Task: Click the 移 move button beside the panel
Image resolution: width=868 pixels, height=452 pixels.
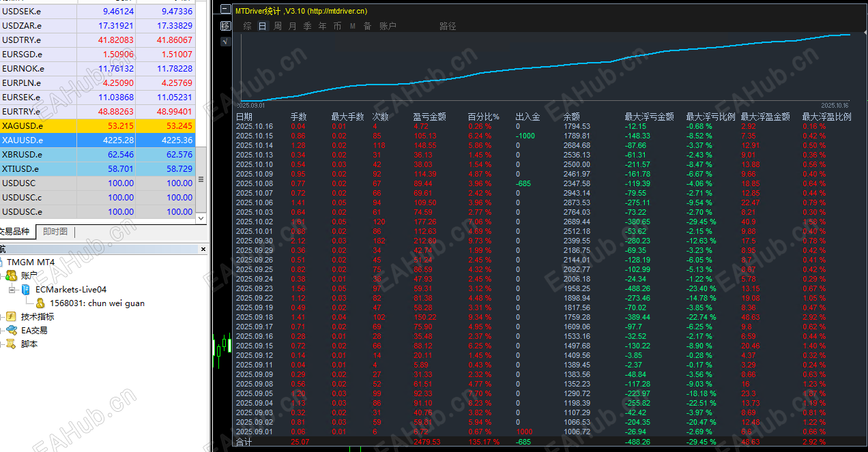Action: coord(226,26)
